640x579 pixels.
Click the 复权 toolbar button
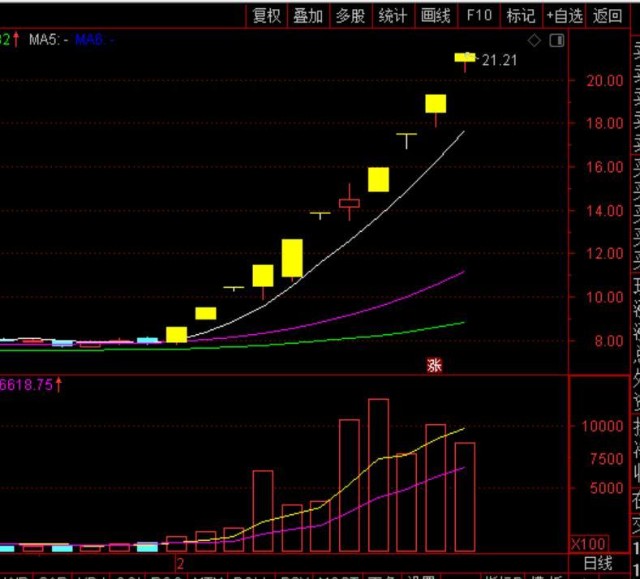coord(267,15)
